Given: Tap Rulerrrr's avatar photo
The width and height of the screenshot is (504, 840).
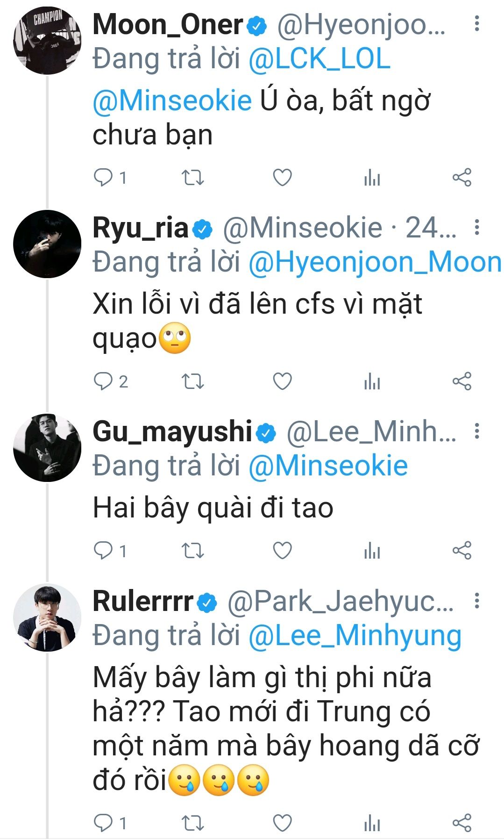Looking at the screenshot, I should tap(47, 617).
